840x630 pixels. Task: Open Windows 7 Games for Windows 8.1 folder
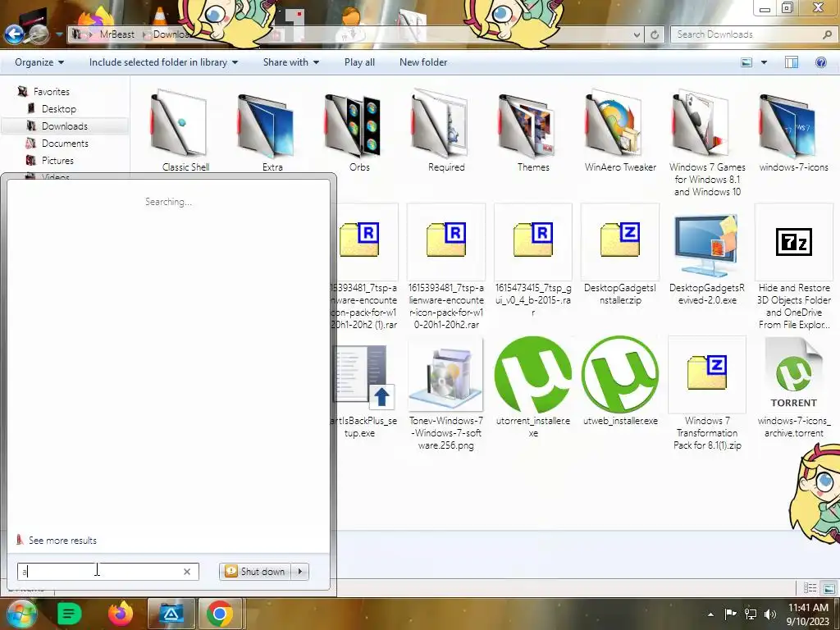pyautogui.click(x=707, y=144)
